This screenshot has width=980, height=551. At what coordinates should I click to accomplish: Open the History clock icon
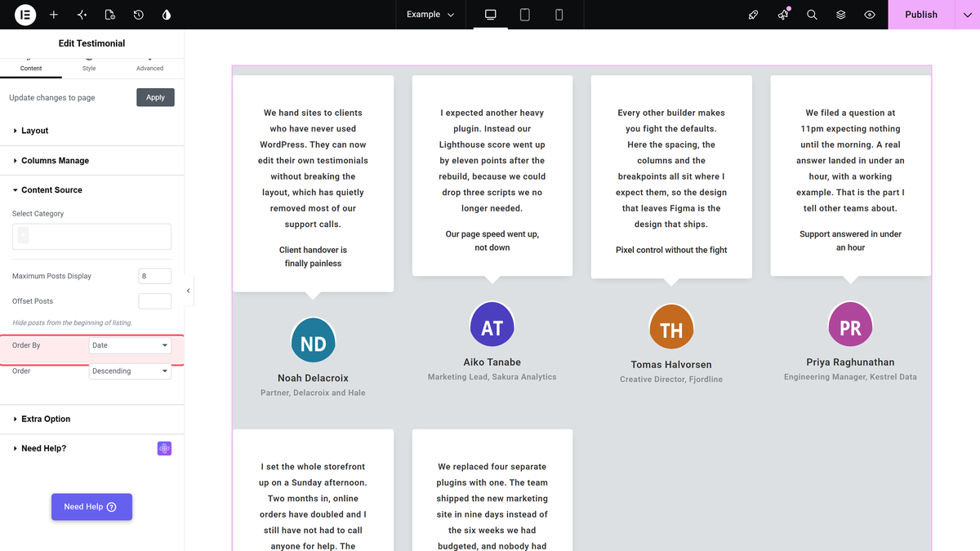(139, 15)
